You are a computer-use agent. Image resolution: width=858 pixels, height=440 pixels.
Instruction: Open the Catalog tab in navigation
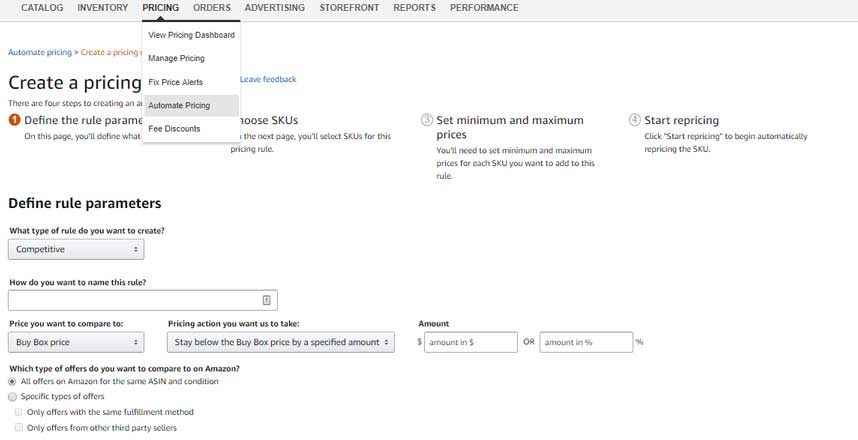click(x=42, y=8)
